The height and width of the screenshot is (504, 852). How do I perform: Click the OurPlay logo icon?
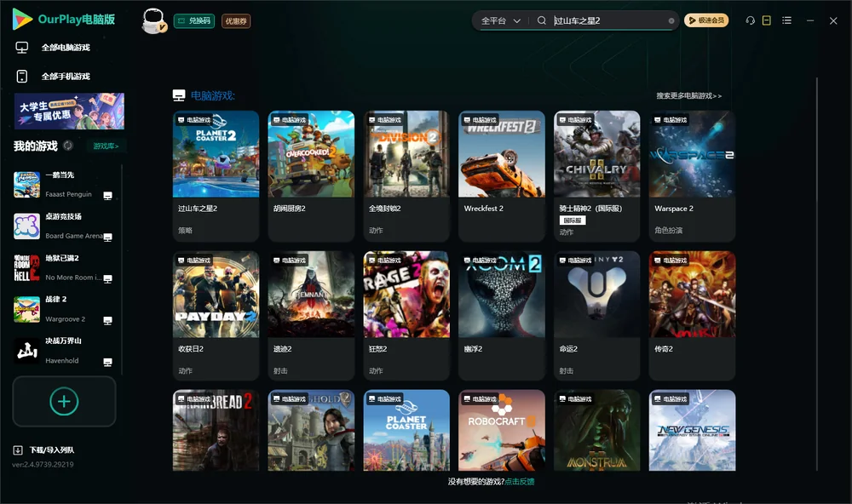[x=22, y=20]
